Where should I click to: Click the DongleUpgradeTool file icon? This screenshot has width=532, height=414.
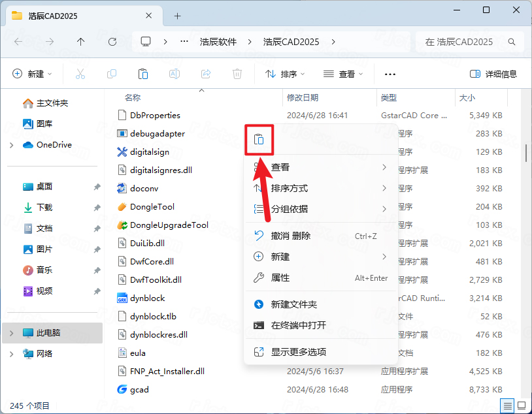coord(122,225)
